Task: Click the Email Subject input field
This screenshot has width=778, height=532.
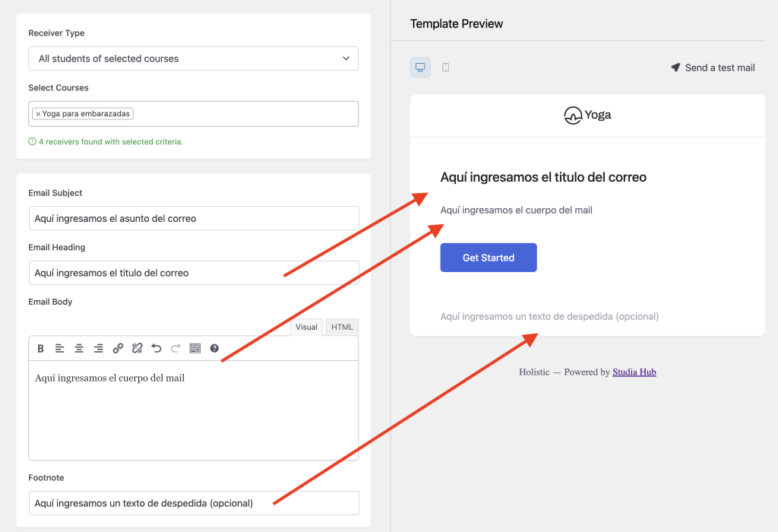Action: (193, 218)
